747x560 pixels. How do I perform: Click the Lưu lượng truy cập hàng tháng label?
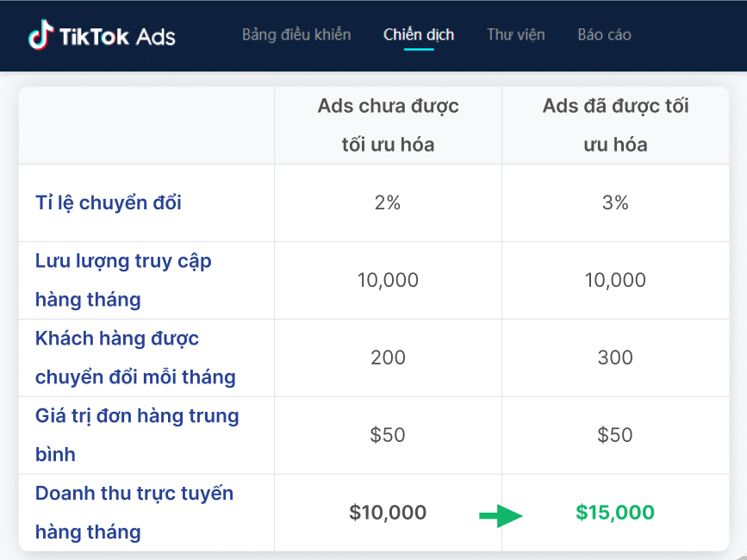point(123,280)
